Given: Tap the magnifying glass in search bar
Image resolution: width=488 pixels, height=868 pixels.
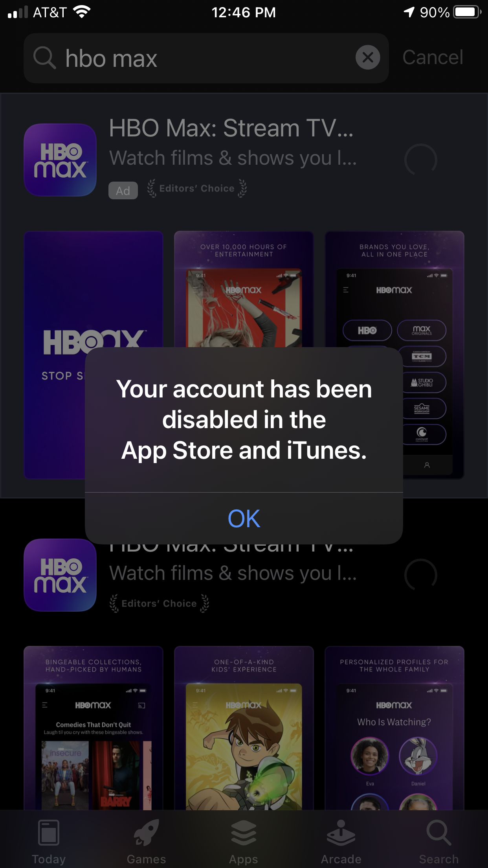Looking at the screenshot, I should tap(44, 58).
